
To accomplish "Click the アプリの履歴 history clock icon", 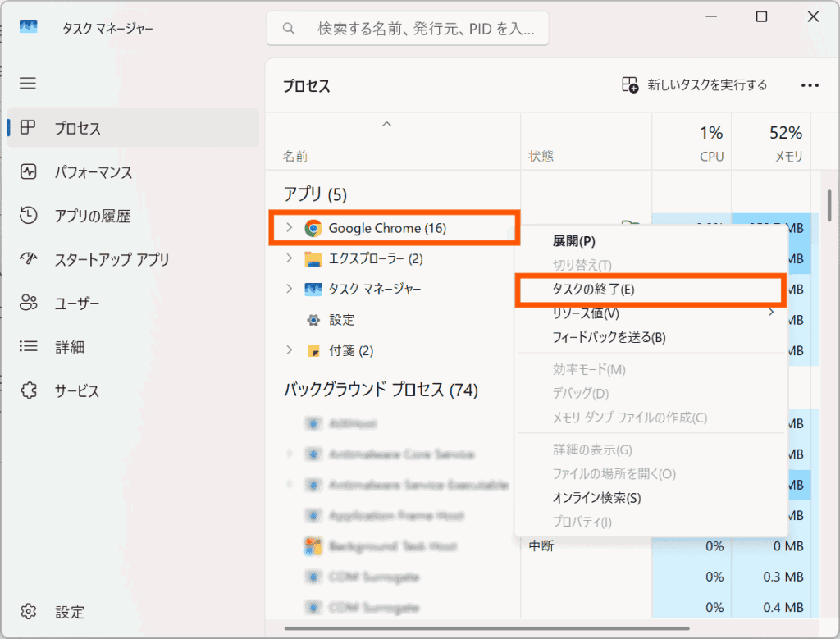I will (28, 215).
